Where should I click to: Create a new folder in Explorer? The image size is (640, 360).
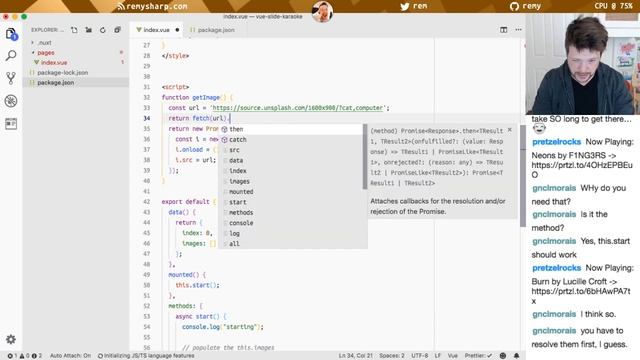tap(89, 30)
